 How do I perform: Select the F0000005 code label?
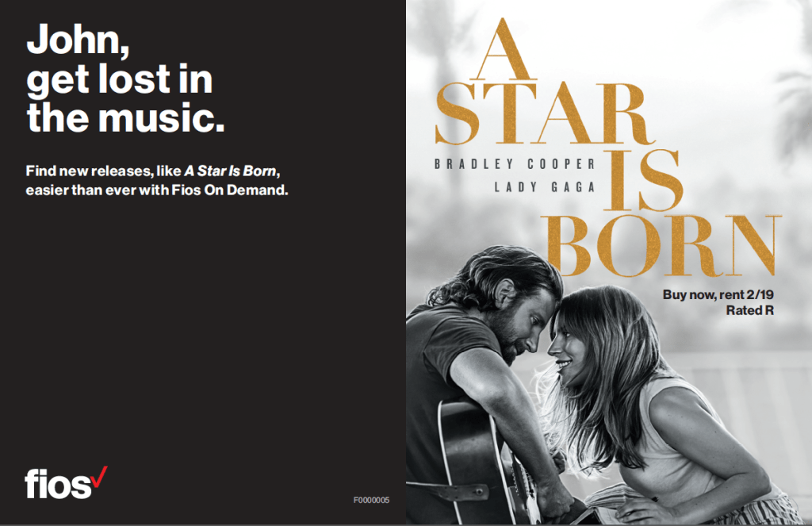371,500
